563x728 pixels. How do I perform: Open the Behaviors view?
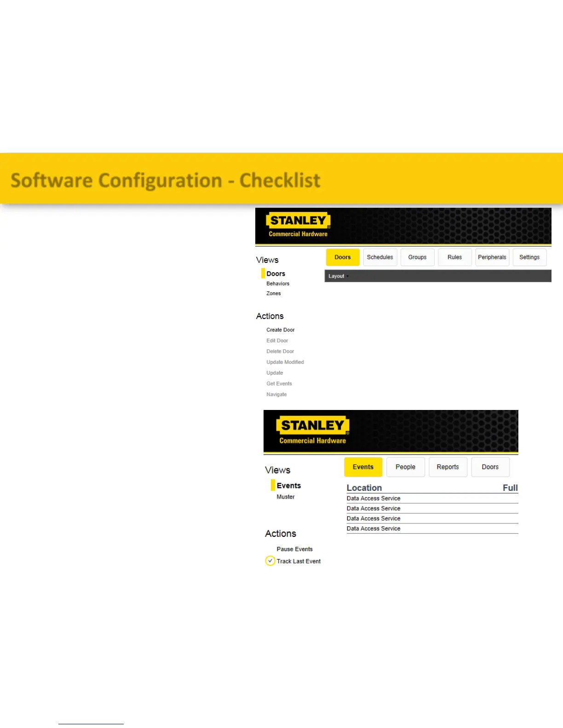click(278, 284)
